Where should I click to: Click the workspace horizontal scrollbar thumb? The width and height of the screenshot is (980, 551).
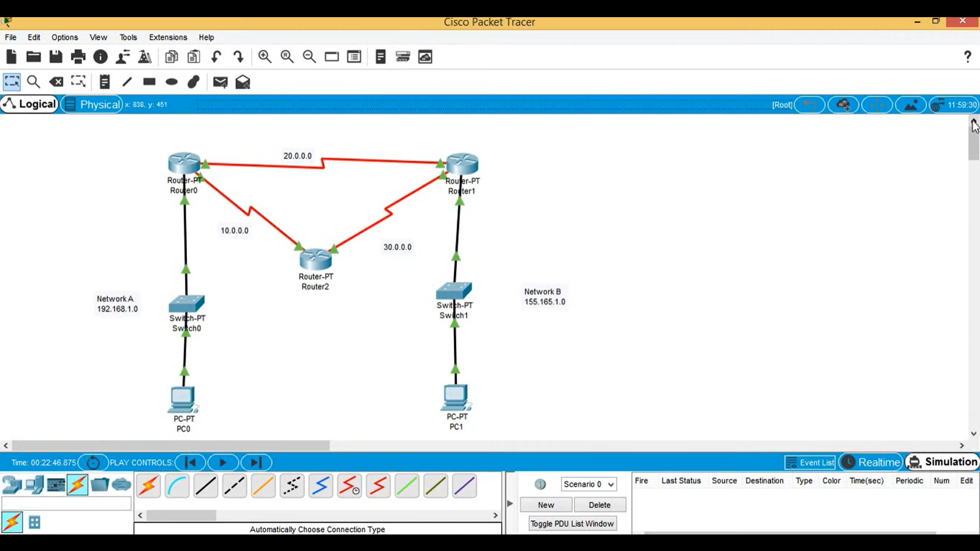tap(171, 446)
